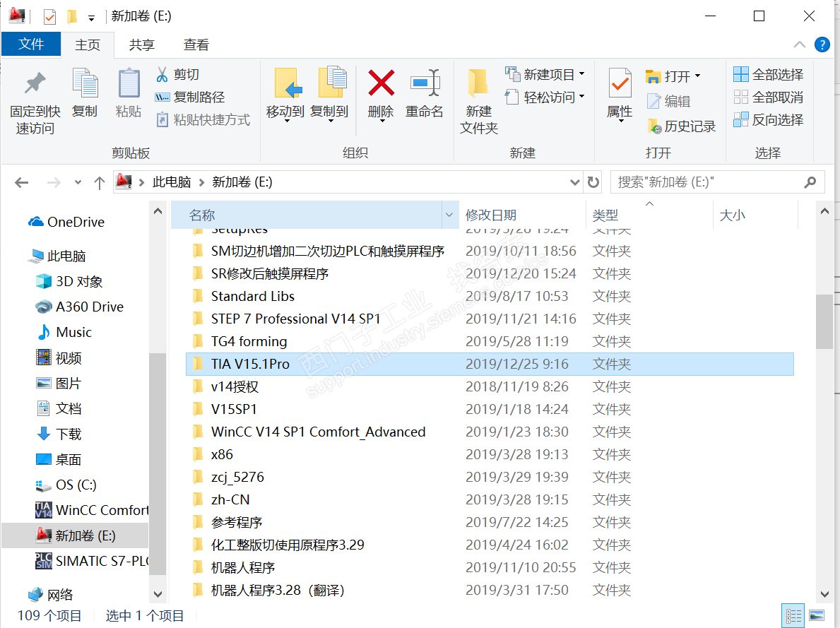
Task: Open the Move to (移动到) command
Action: tap(285, 94)
